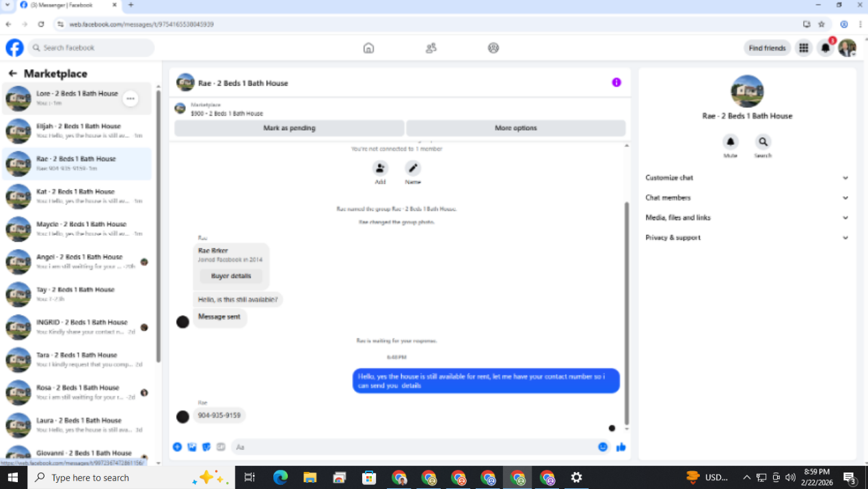Click conversation list scrollbar
Screen dimensions: 868x489
coord(159,226)
